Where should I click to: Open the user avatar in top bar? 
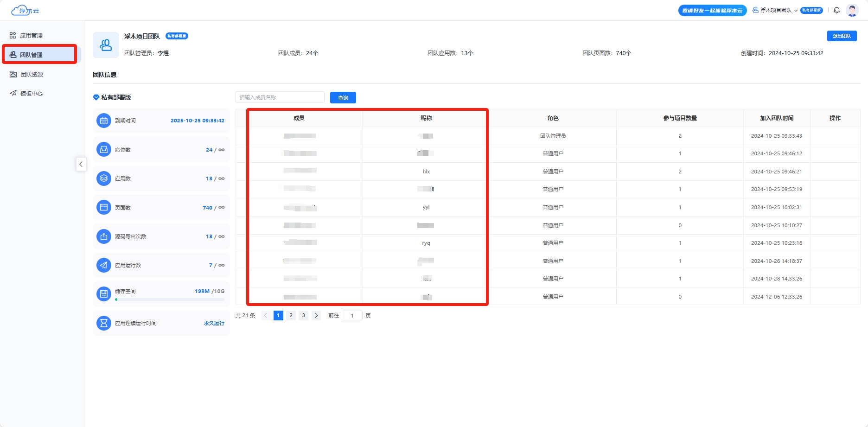(x=852, y=10)
